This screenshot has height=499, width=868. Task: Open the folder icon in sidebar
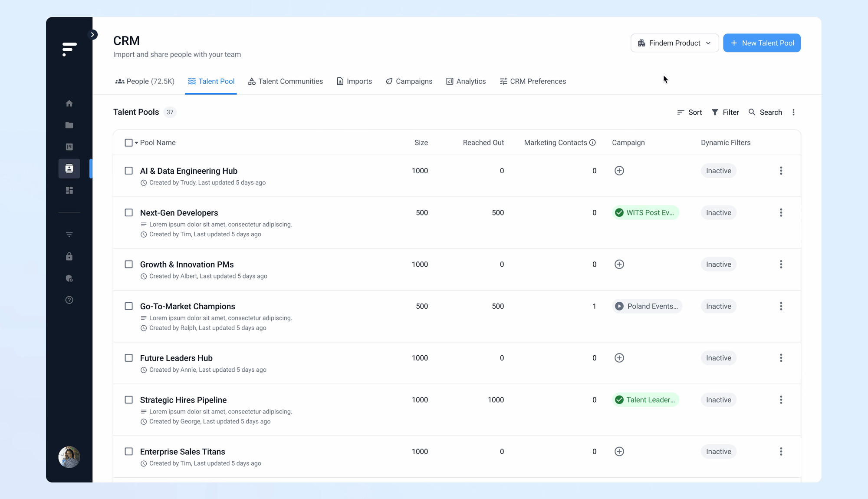[69, 125]
